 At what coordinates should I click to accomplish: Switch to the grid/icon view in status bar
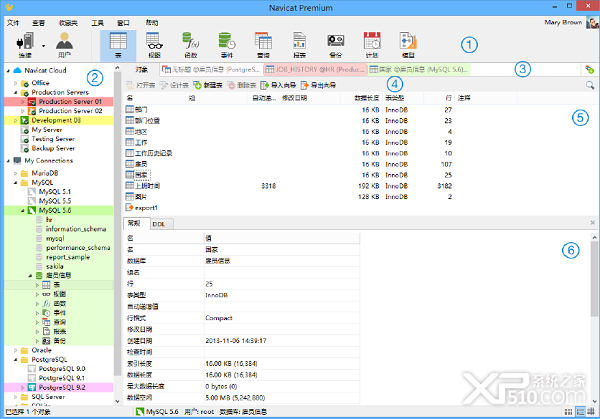click(569, 412)
